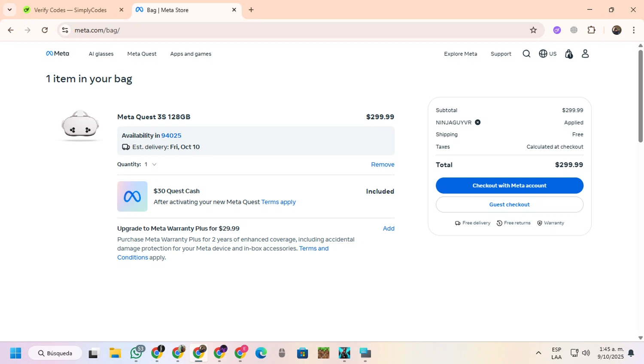The image size is (644, 364).
Task: Click the gray globe extension icon
Action: [574, 30]
